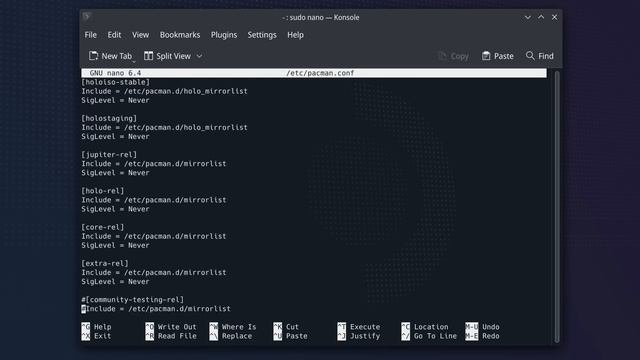This screenshot has height=360, width=640.
Task: Click the Konsole window icon in title bar
Action: [87, 17]
